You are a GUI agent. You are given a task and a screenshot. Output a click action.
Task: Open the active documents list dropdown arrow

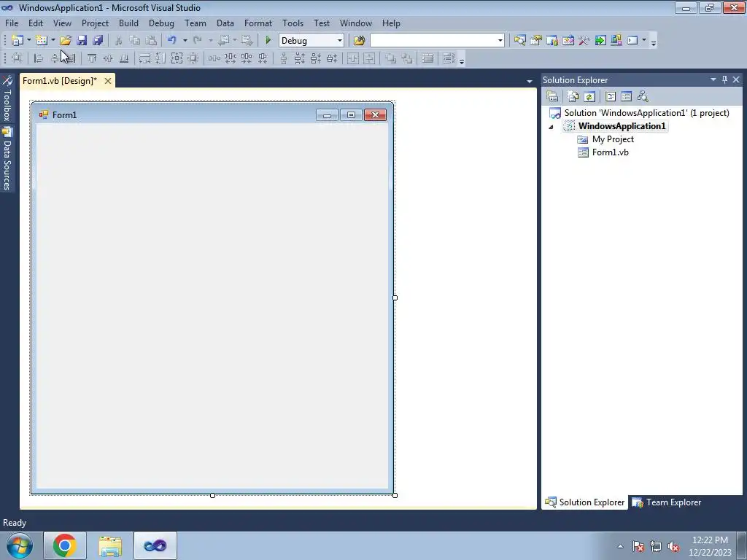[530, 82]
